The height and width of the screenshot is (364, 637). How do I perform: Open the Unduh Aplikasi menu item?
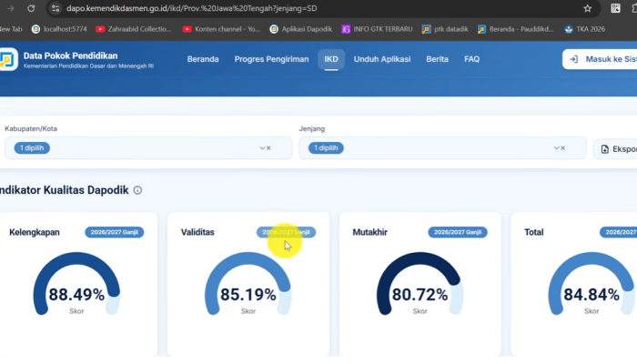tap(382, 59)
